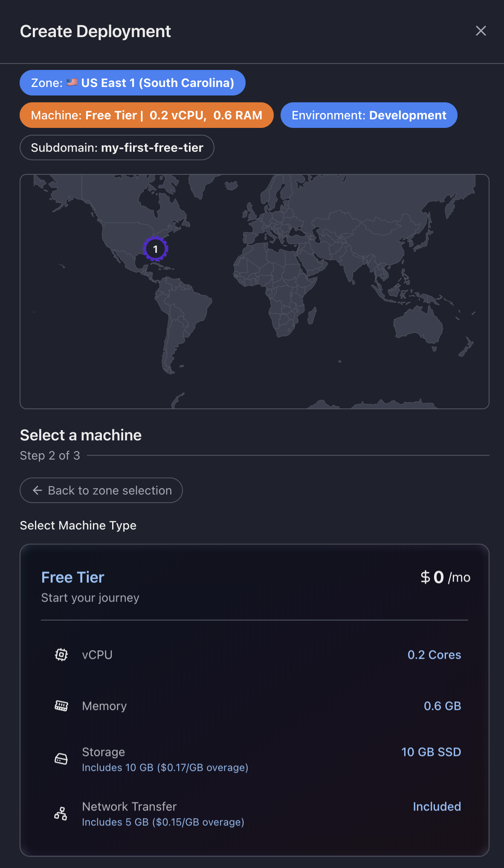Go back to zone selection
Image resolution: width=504 pixels, height=868 pixels.
[101, 490]
